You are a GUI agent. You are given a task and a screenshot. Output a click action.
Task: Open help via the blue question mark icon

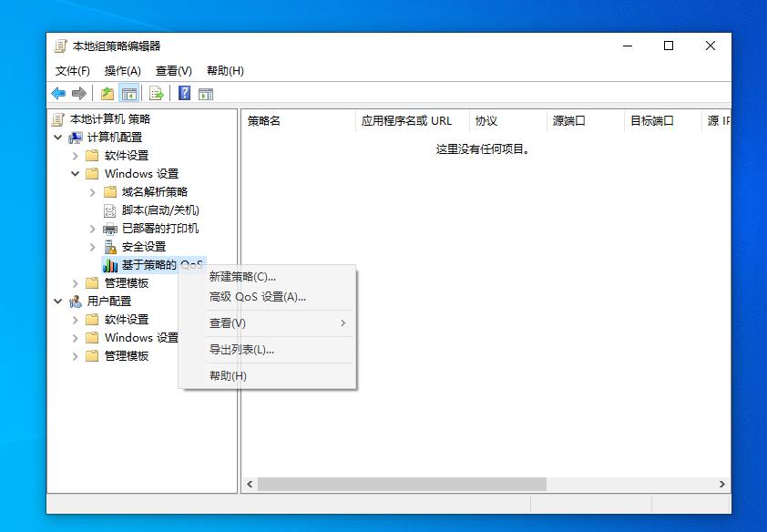click(x=182, y=92)
